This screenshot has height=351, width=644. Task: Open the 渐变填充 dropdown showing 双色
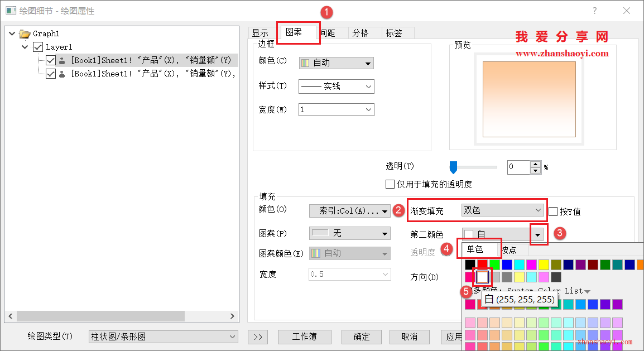(x=503, y=210)
